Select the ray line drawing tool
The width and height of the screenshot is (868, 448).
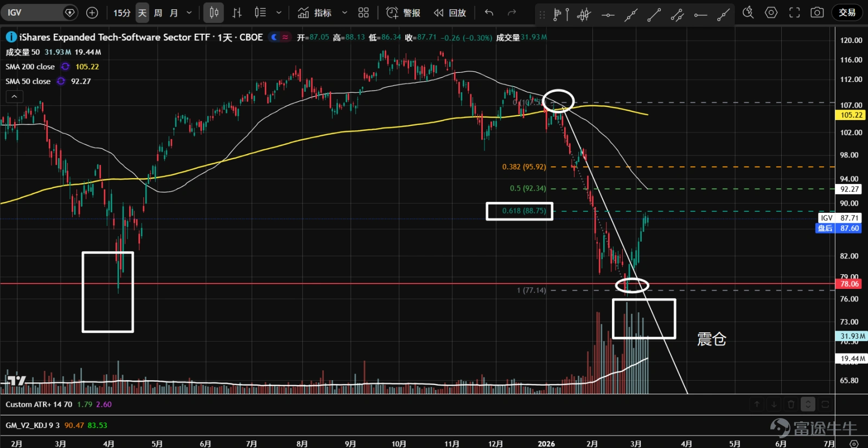pyautogui.click(x=724, y=15)
